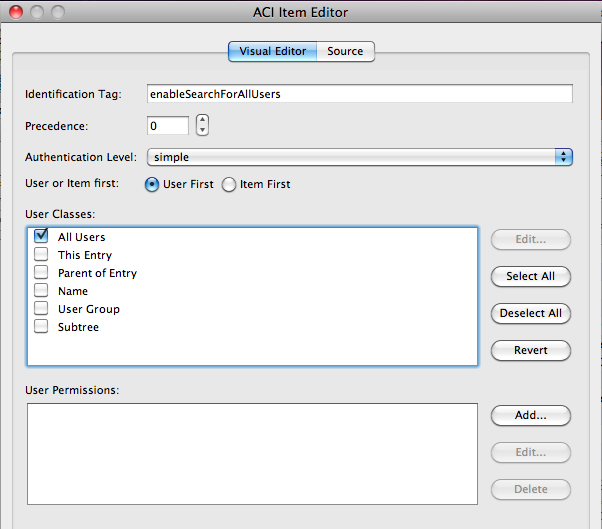Uncheck the All Users checkbox
This screenshot has width=602, height=529.
click(x=41, y=236)
